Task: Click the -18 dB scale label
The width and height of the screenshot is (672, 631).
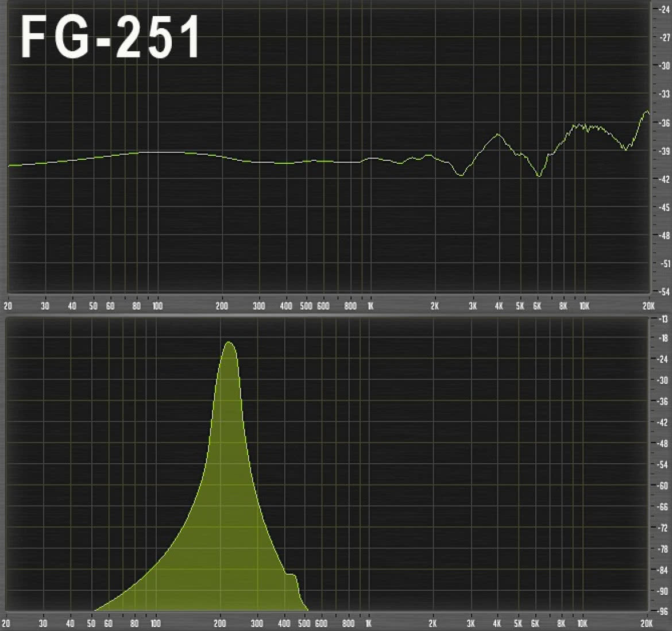Action: coord(663,338)
